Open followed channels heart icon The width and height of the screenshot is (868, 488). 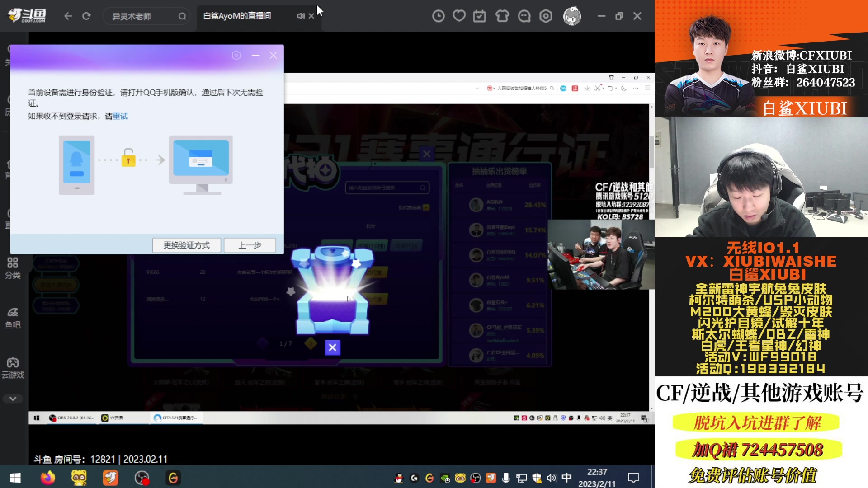pyautogui.click(x=459, y=16)
